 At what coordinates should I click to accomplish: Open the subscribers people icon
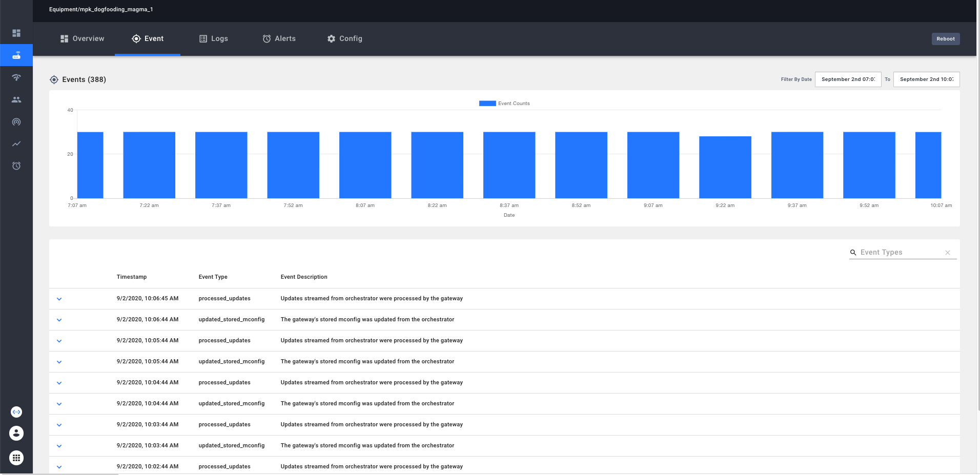16,100
